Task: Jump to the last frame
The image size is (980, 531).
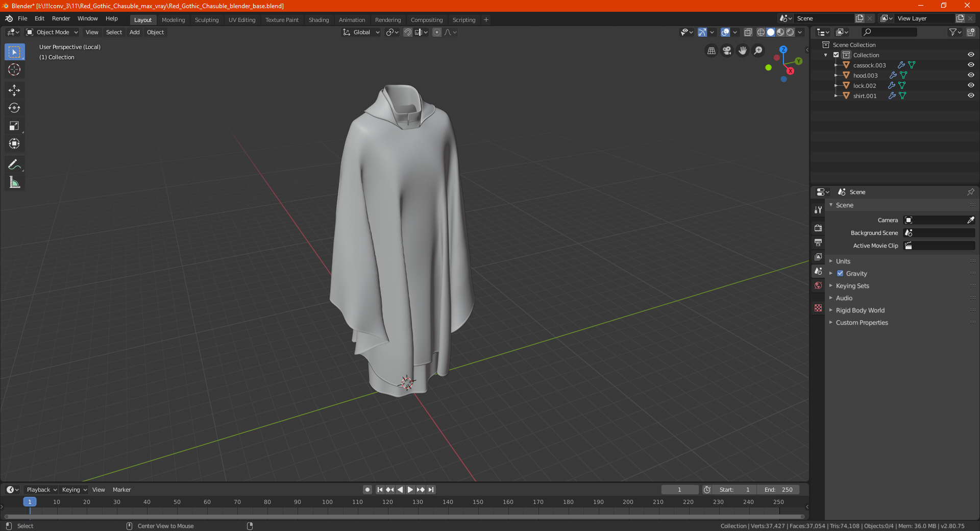Action: pyautogui.click(x=431, y=490)
